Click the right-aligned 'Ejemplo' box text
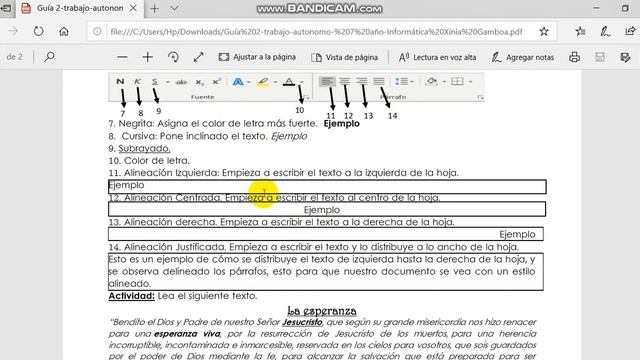Screen dimensions: 640x360 [x=517, y=234]
